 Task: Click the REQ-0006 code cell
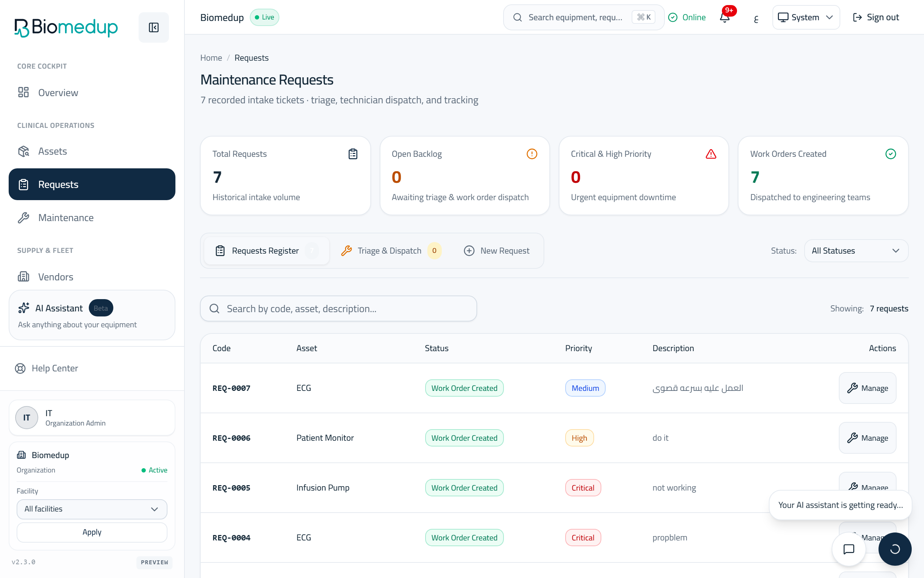point(231,438)
